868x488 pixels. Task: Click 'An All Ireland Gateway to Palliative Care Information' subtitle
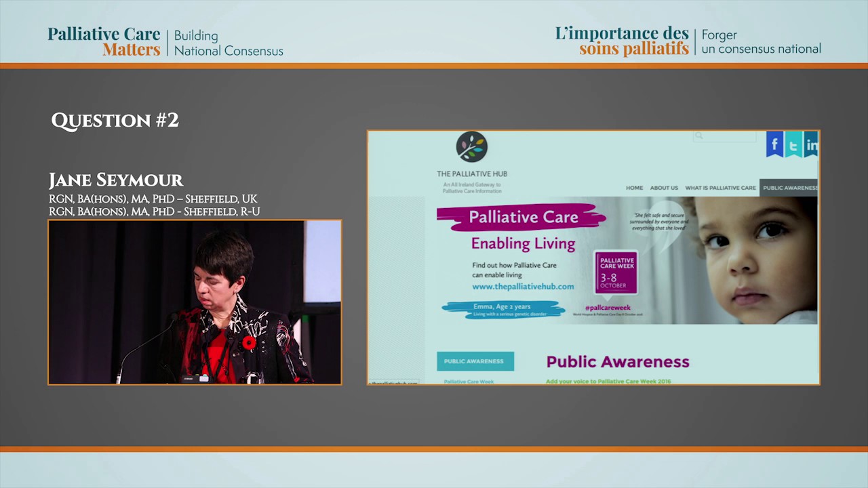(x=472, y=188)
